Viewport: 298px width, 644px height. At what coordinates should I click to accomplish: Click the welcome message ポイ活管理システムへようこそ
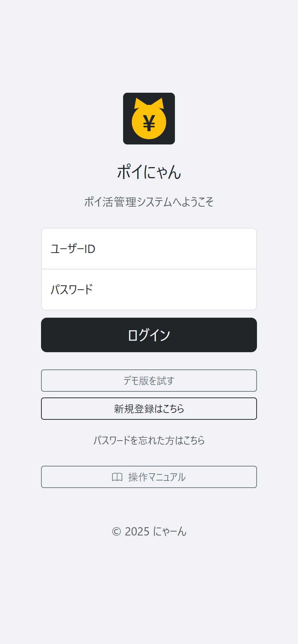click(x=149, y=202)
